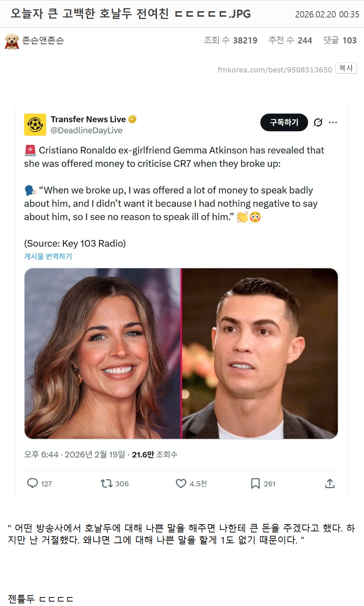This screenshot has width=364, height=606.
Task: Click the share upload icon
Action: pos(330,483)
